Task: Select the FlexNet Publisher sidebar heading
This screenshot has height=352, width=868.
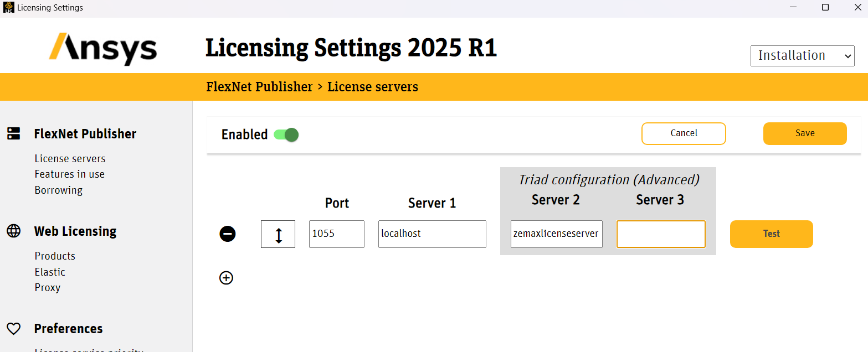Action: coord(85,134)
